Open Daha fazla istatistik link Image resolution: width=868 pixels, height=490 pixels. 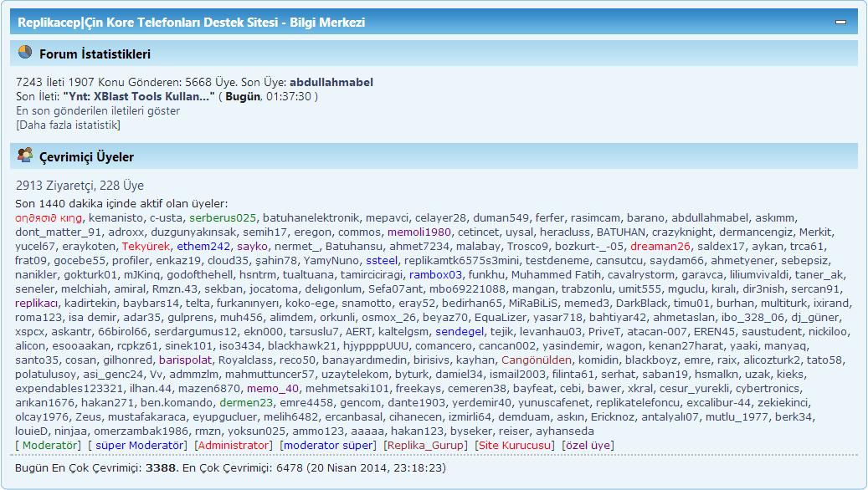click(68, 125)
